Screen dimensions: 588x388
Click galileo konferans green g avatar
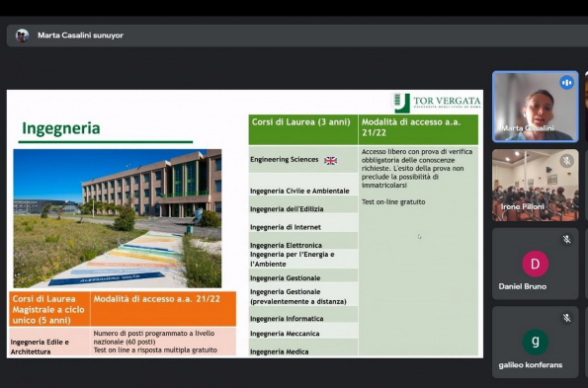tap(535, 342)
